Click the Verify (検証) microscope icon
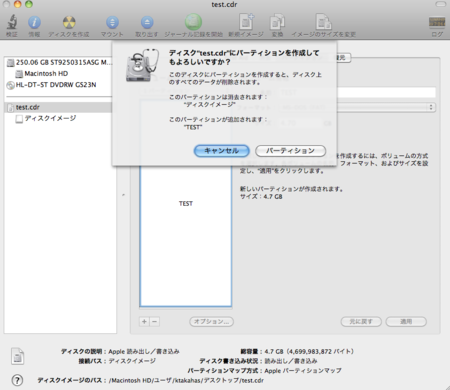The width and height of the screenshot is (450, 390). pyautogui.click(x=12, y=23)
